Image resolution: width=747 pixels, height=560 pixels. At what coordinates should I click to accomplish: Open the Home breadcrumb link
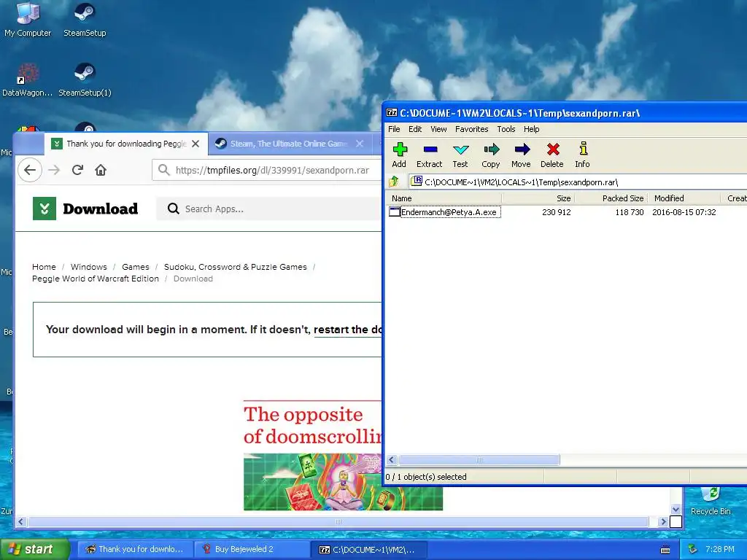tap(44, 267)
